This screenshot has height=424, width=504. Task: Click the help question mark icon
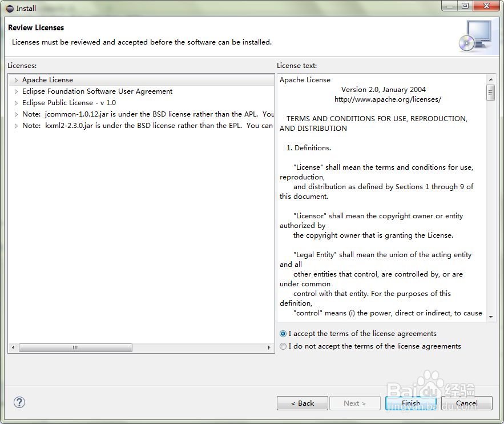[19, 402]
